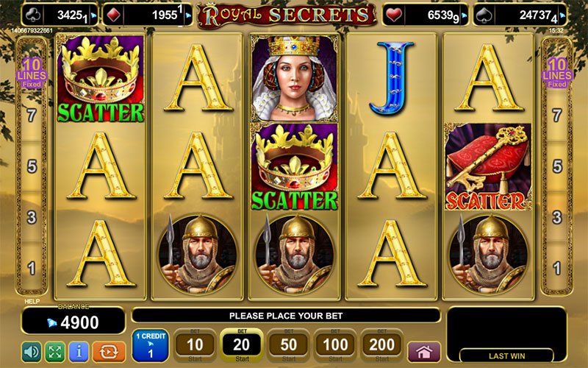The width and height of the screenshot is (588, 368).
Task: Start spin with bet 200
Action: (381, 345)
